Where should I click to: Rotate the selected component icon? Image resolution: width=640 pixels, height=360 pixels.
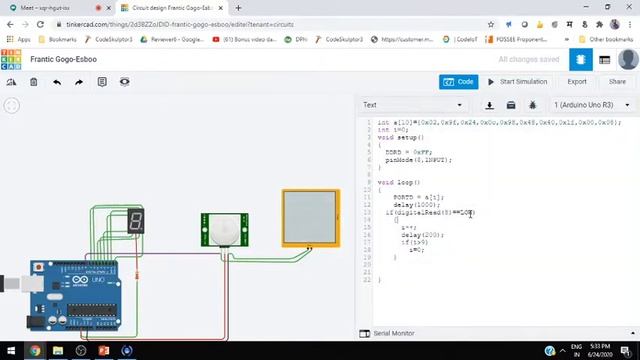11,82
